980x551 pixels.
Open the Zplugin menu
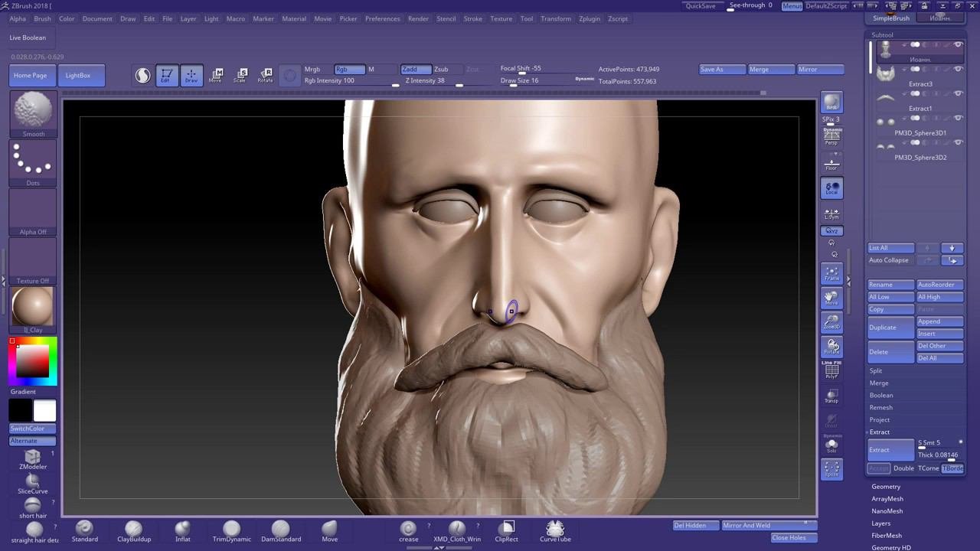tap(590, 18)
